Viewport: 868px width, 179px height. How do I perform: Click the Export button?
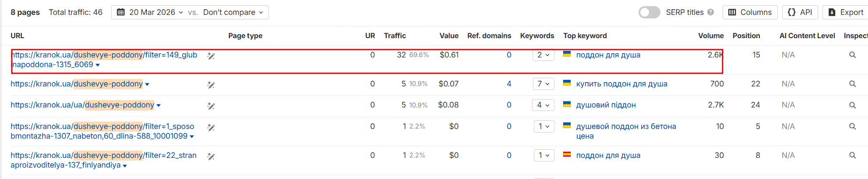[845, 12]
